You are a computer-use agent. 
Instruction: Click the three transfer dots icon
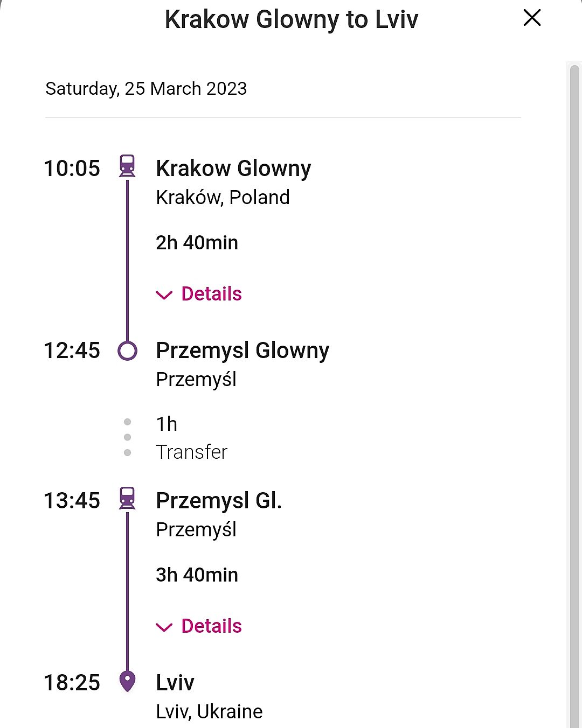[127, 437]
